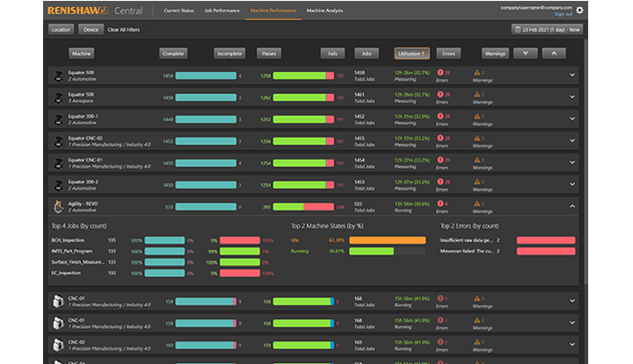Click the Running state green bar

[x=371, y=251]
